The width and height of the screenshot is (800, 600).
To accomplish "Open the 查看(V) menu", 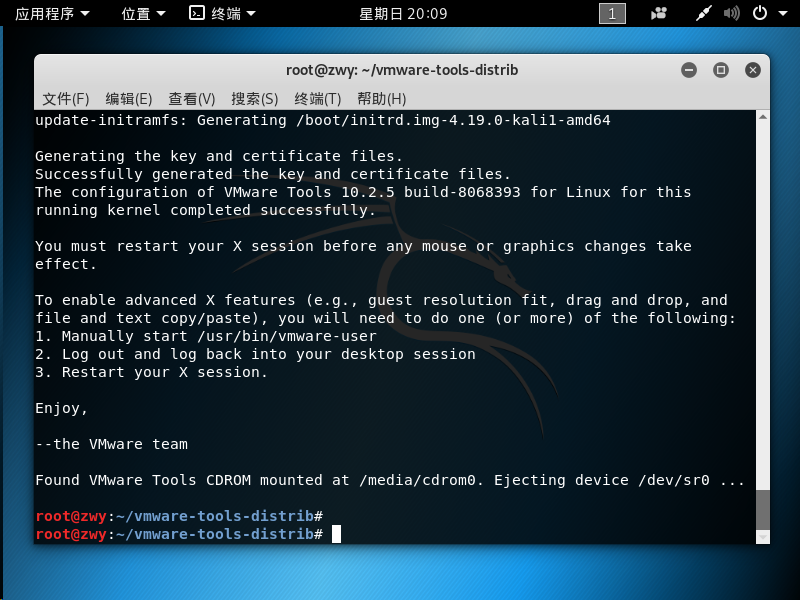I will pyautogui.click(x=192, y=98).
